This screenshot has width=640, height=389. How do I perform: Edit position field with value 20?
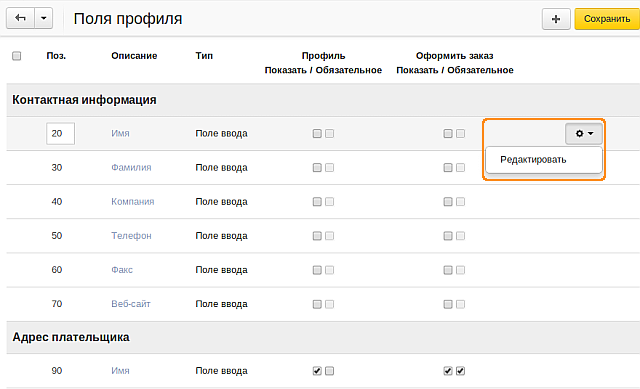click(x=60, y=133)
